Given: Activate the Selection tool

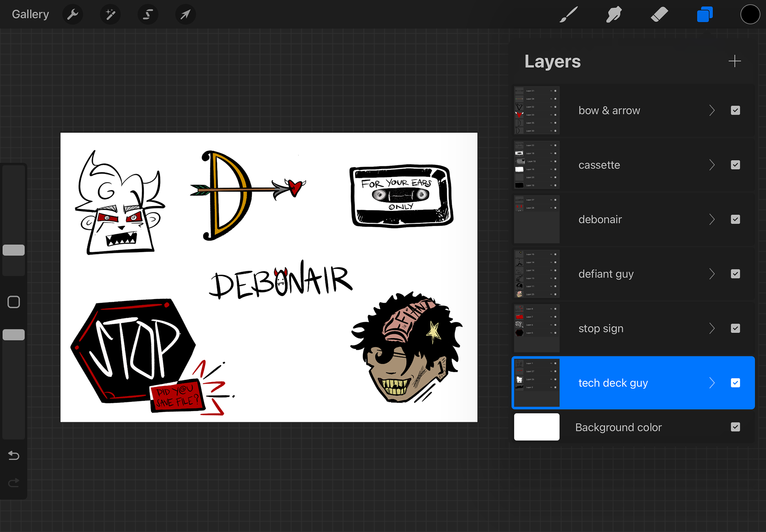Looking at the screenshot, I should tap(148, 15).
